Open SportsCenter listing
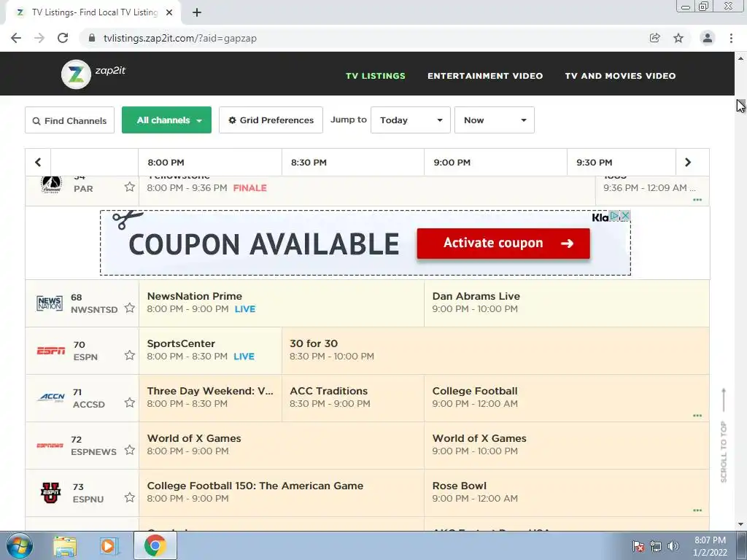 click(x=211, y=350)
